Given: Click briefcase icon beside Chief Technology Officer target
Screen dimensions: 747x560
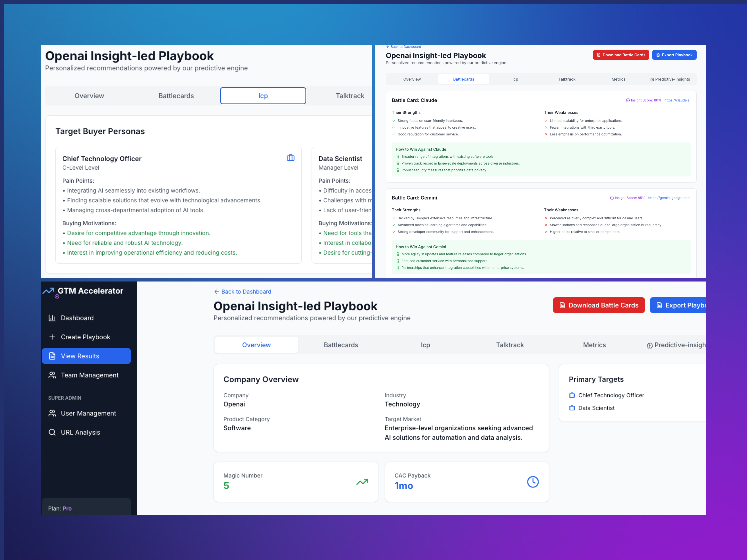Looking at the screenshot, I should tap(572, 395).
